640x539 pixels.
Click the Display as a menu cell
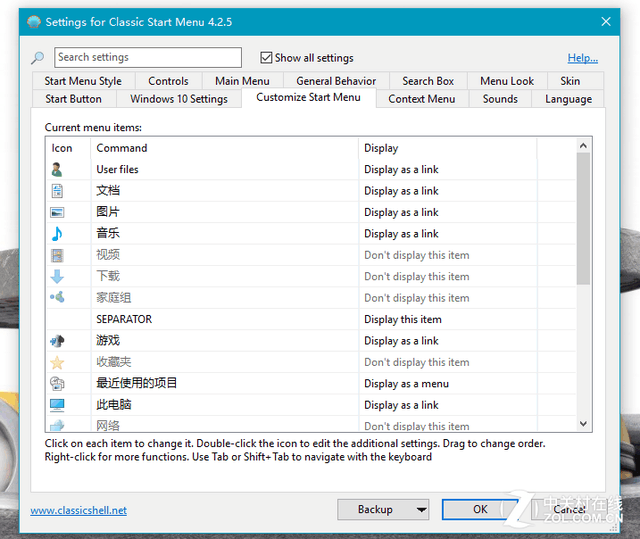[448, 384]
